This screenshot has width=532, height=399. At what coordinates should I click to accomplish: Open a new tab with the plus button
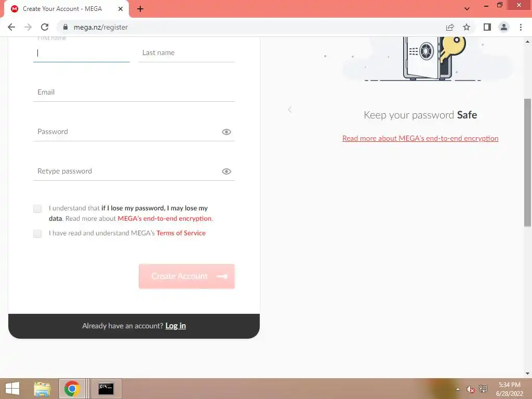140,9
